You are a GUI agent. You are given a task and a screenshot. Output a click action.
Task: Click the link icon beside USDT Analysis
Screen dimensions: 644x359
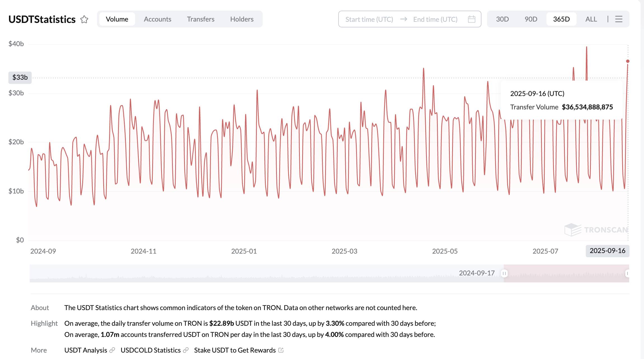pos(112,350)
